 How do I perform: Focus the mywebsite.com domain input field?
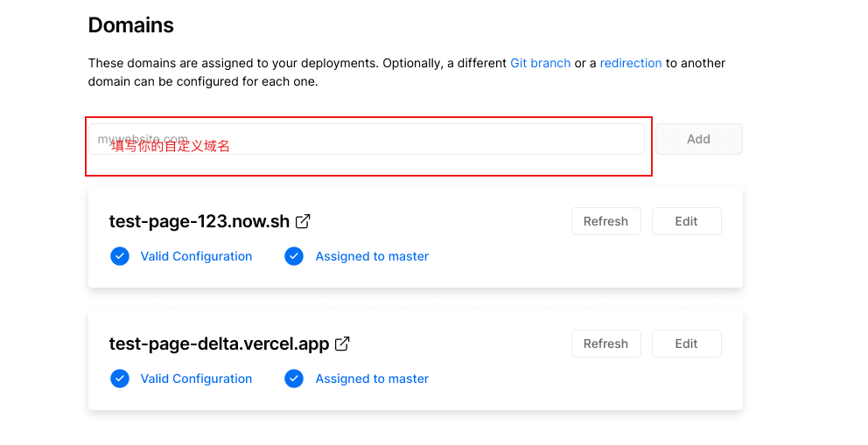[367, 139]
